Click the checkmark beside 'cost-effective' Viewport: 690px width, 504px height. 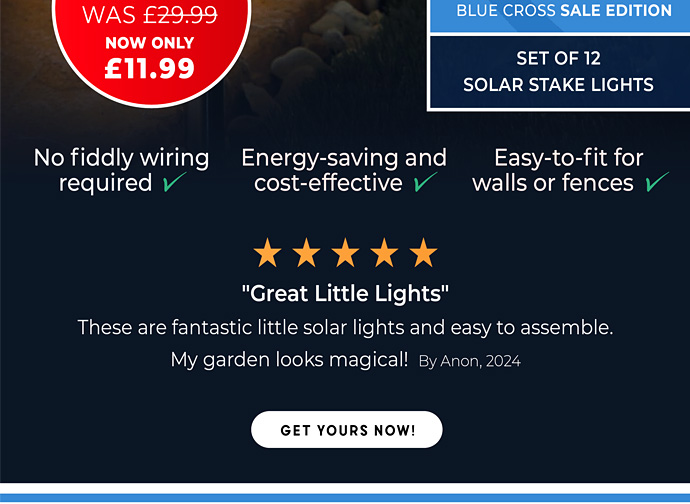point(426,183)
